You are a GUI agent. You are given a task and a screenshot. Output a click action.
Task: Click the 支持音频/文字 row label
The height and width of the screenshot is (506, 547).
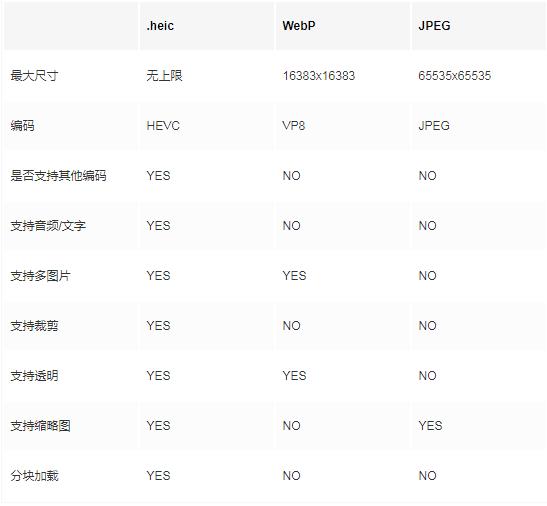pyautogui.click(x=48, y=226)
